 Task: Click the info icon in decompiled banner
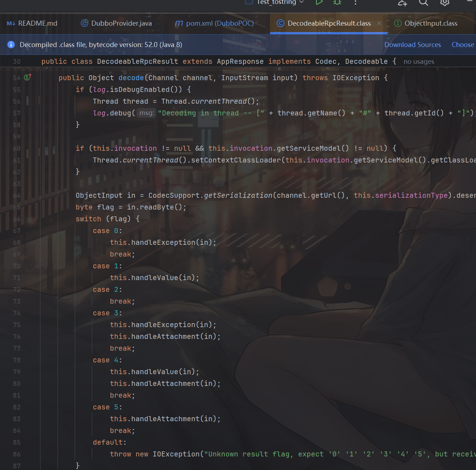pos(11,45)
